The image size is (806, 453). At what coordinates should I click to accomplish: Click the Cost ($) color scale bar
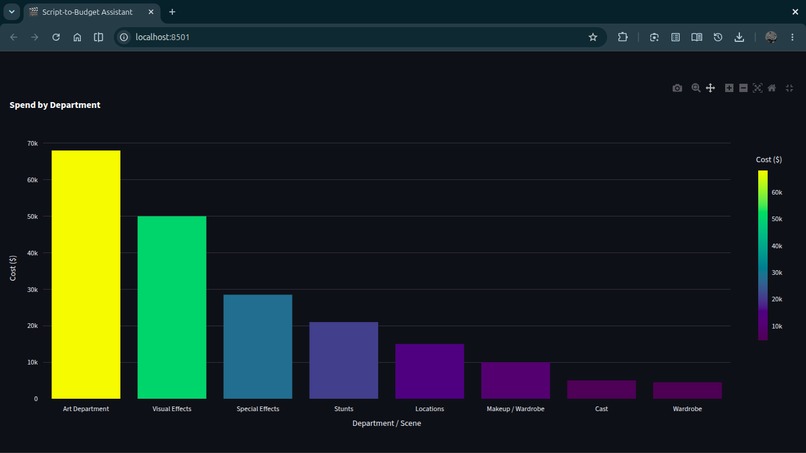[762, 255]
